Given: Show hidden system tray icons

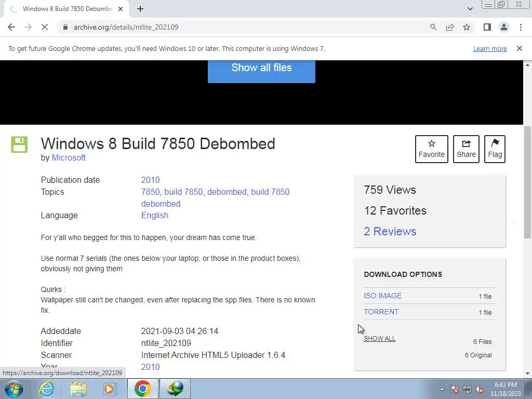Looking at the screenshot, I should [442, 389].
